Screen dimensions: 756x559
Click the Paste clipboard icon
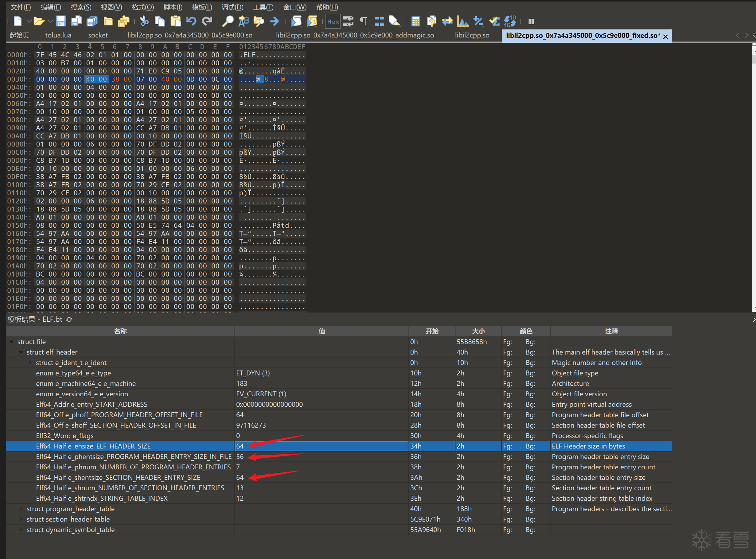(175, 21)
